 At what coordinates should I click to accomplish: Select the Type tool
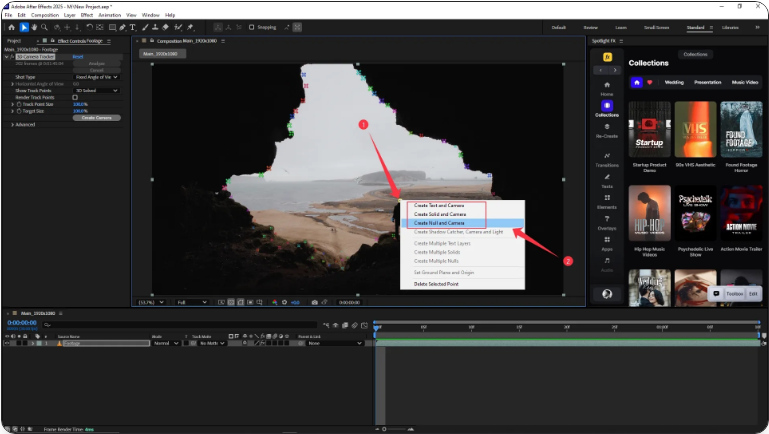tap(132, 27)
